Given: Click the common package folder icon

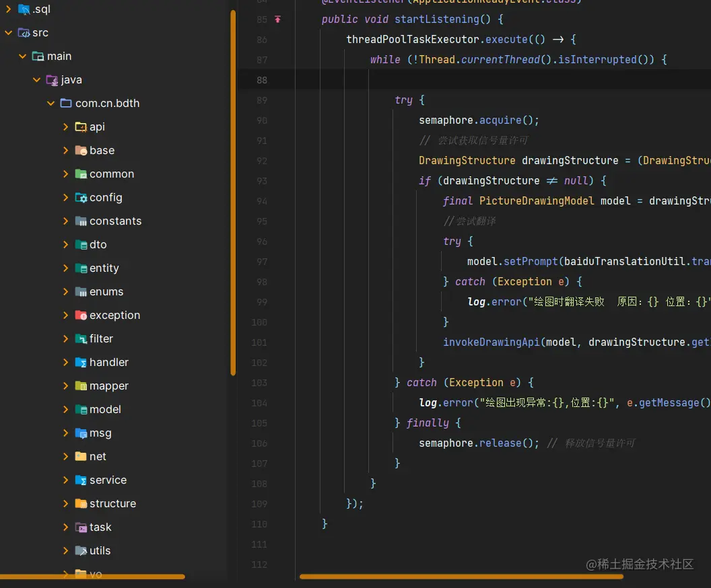Looking at the screenshot, I should tap(81, 174).
